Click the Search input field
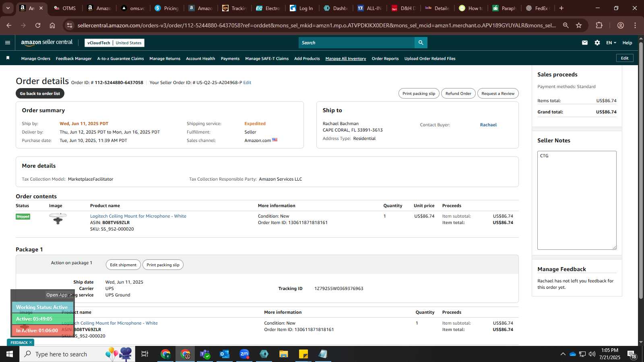This screenshot has height=362, width=644. tap(357, 43)
